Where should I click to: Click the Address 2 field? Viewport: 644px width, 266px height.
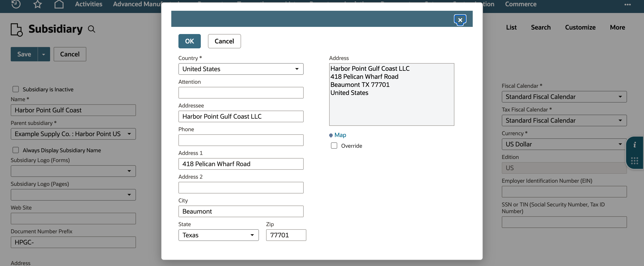[241, 188]
